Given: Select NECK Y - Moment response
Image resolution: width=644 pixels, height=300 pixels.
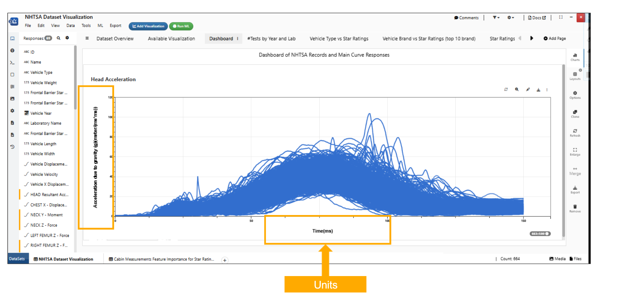Looking at the screenshot, I should coord(43,215).
